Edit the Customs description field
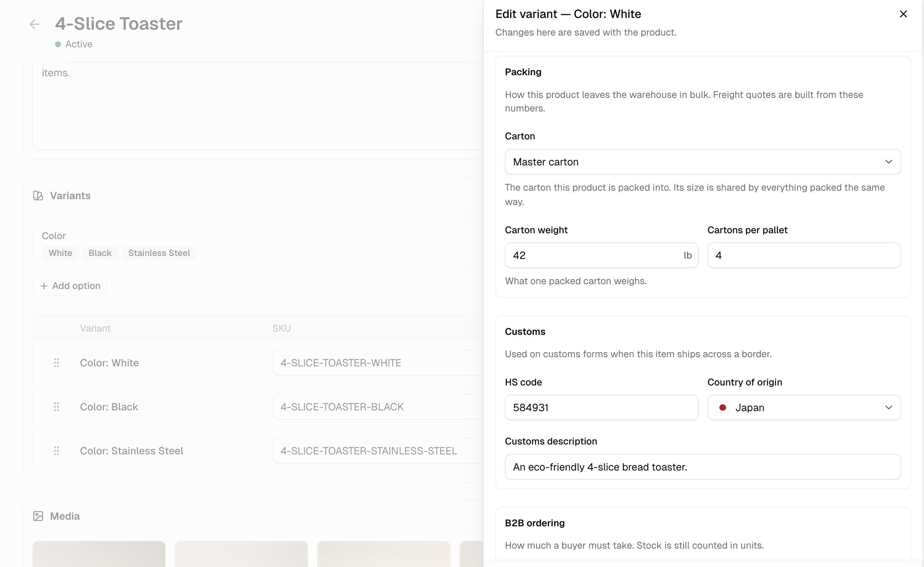Screen dimensions: 924x567 703,467
